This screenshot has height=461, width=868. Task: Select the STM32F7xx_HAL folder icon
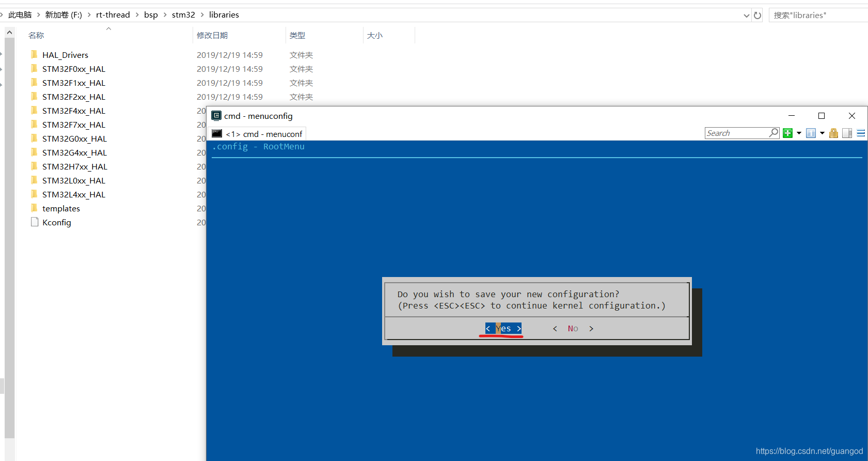(x=34, y=124)
